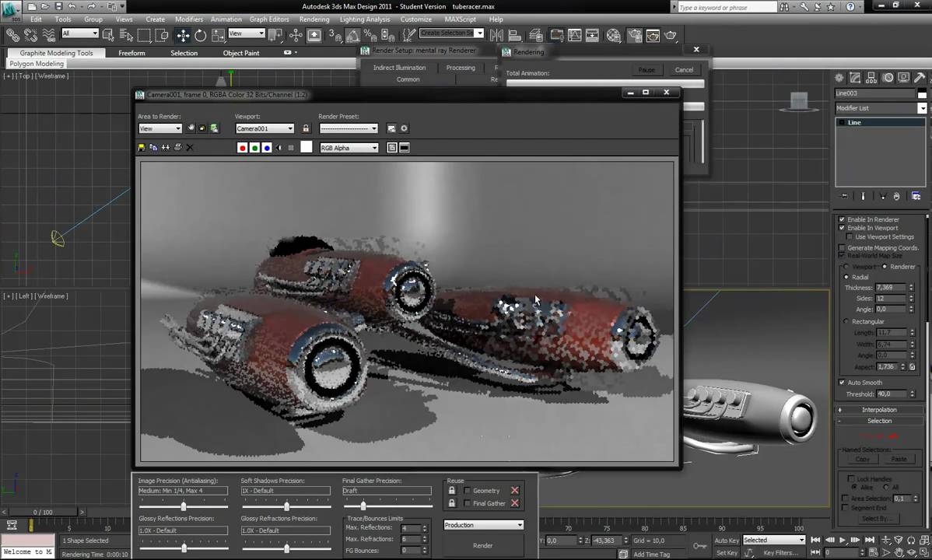This screenshot has width=932, height=560.
Task: Enable the red channel button
Action: [243, 148]
